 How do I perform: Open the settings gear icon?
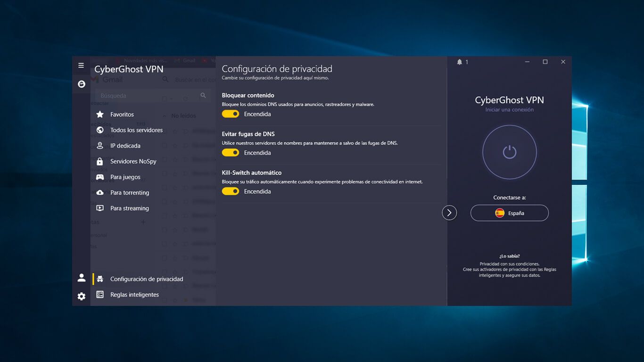[82, 296]
